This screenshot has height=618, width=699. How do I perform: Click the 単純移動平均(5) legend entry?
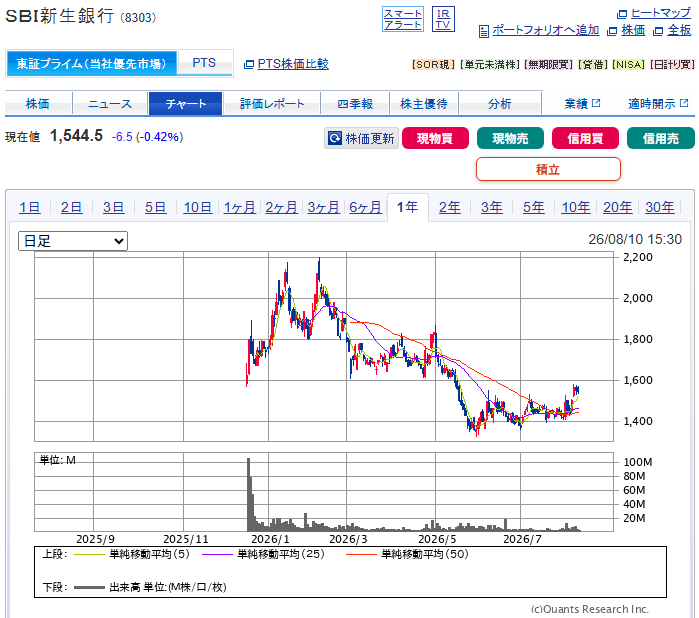132,554
